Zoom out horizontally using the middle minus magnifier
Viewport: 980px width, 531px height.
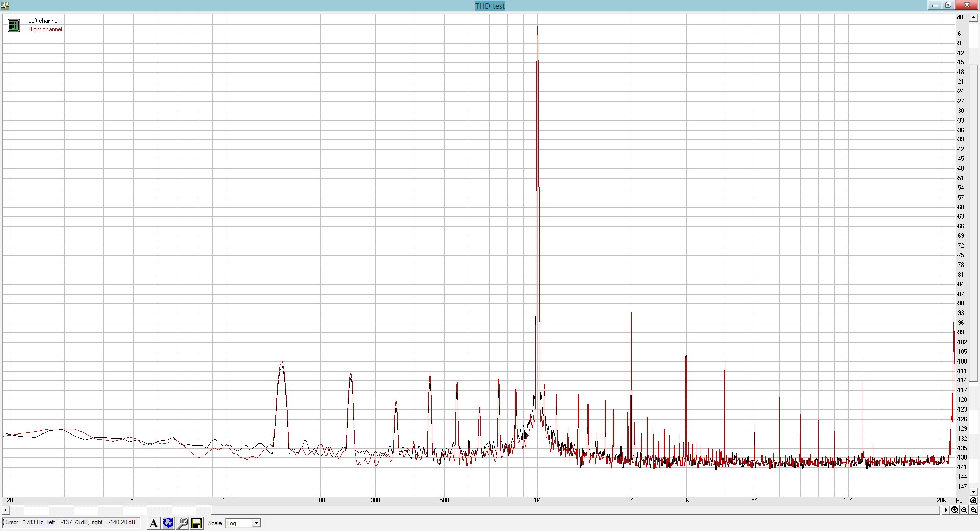tap(964, 510)
